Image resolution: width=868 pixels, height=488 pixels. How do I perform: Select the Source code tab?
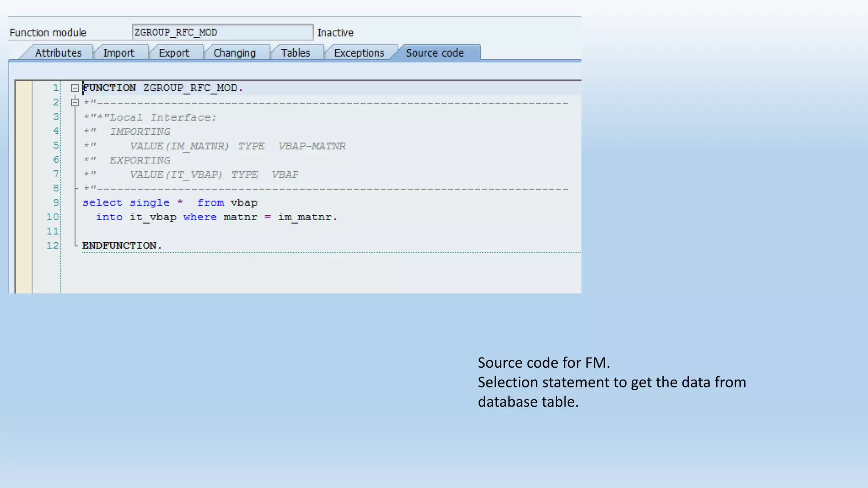pos(435,53)
